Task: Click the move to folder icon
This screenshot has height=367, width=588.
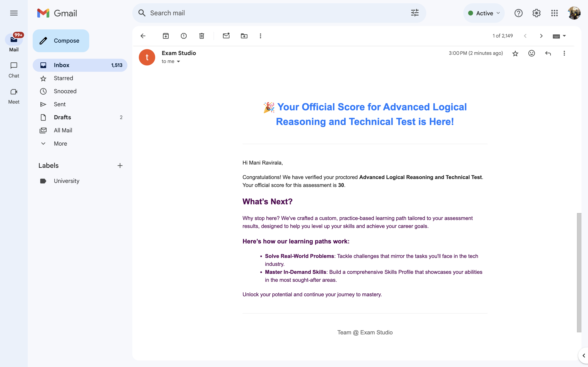Action: click(x=244, y=36)
